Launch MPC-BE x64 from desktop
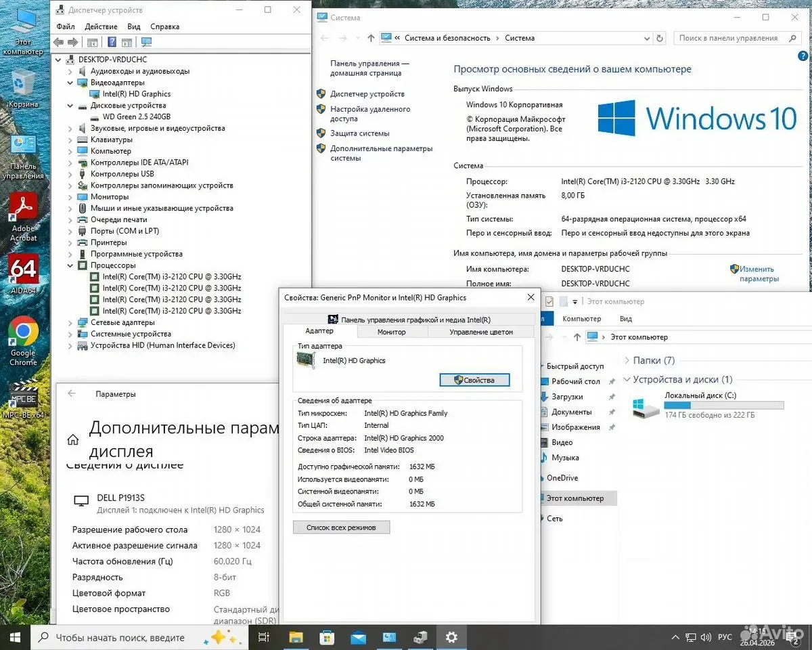The image size is (812, 650). 23,399
